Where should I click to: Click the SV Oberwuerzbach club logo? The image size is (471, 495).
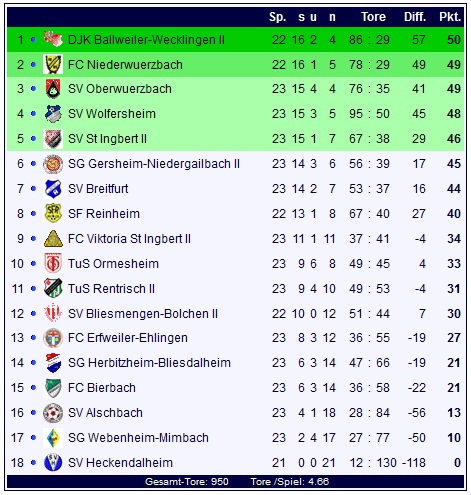pyautogui.click(x=53, y=89)
